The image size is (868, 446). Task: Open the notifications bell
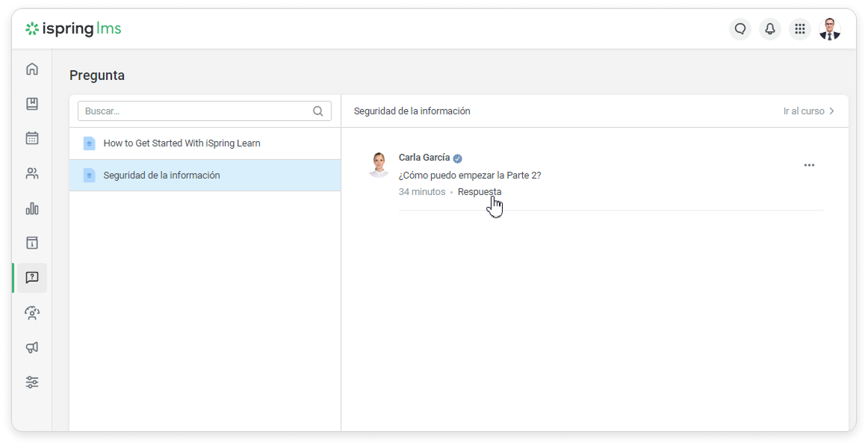pyautogui.click(x=770, y=29)
